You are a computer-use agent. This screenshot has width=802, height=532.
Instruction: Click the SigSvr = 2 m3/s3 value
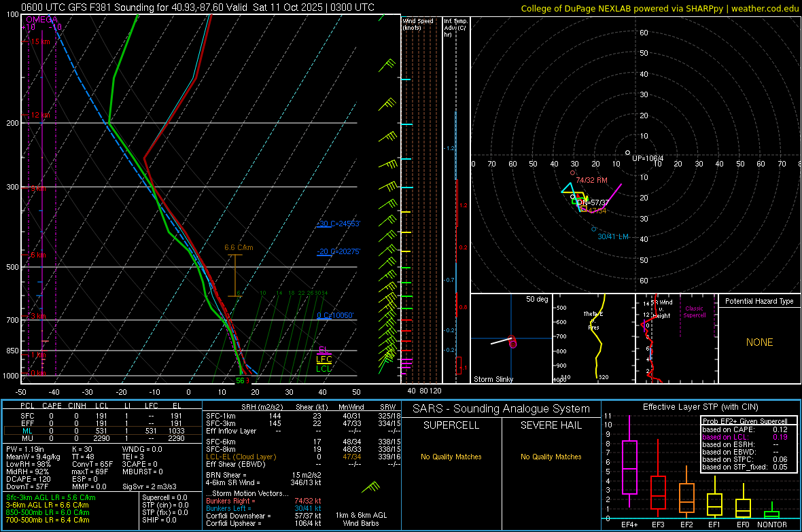coord(150,486)
